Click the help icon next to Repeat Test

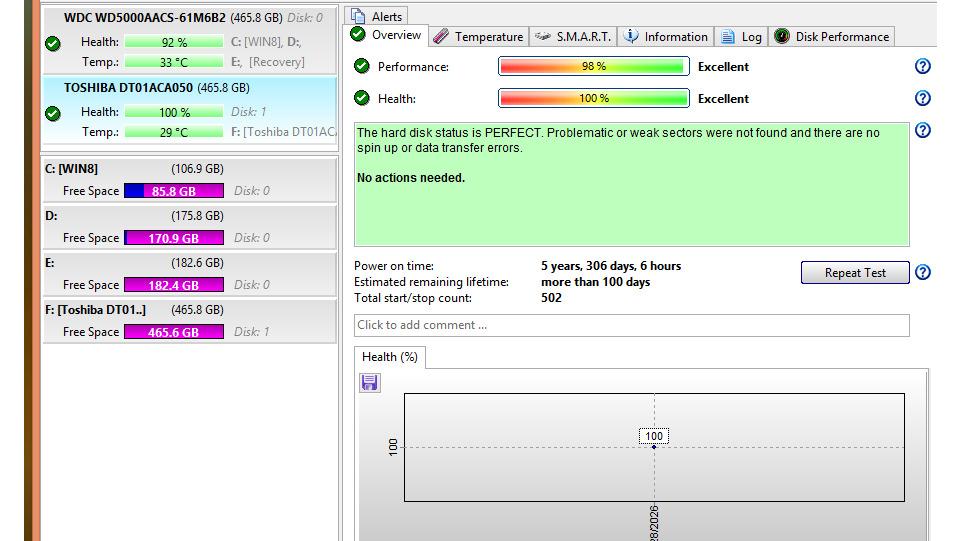922,272
